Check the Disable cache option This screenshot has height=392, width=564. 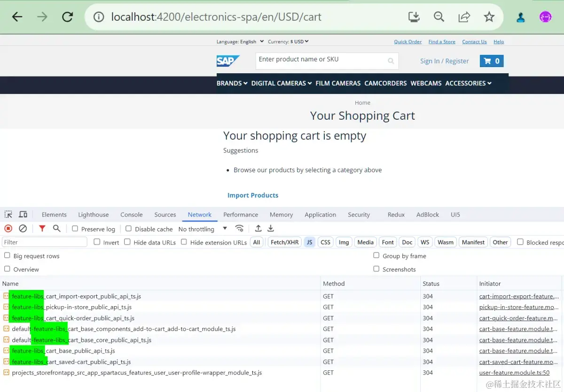click(129, 229)
